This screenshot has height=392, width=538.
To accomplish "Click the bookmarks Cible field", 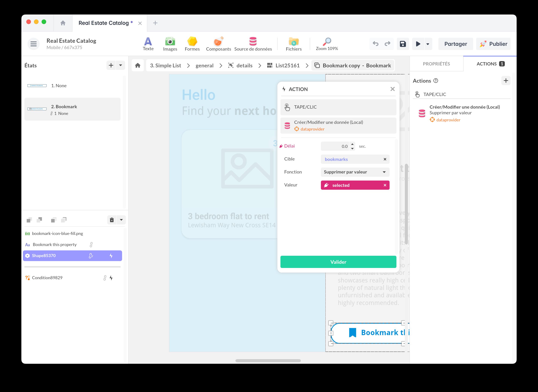I will click(355, 159).
